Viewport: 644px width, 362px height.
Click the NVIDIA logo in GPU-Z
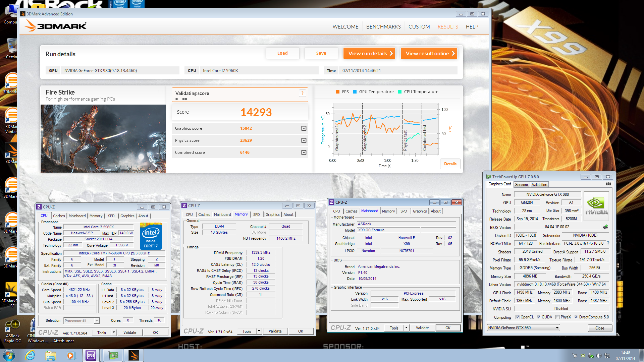click(596, 206)
